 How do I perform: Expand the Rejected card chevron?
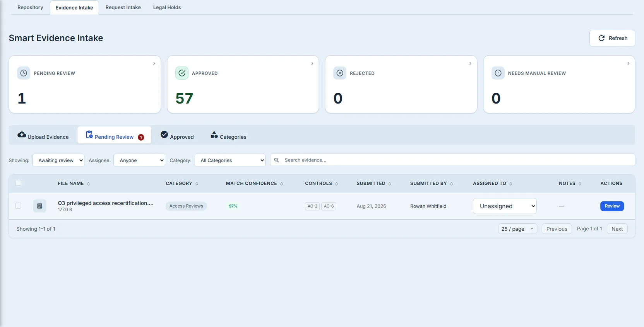(x=470, y=63)
